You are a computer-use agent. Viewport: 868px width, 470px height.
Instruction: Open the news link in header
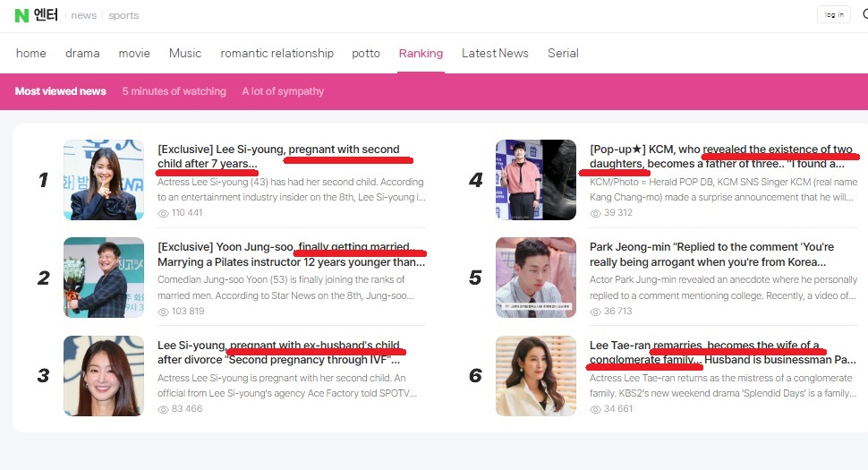point(83,15)
